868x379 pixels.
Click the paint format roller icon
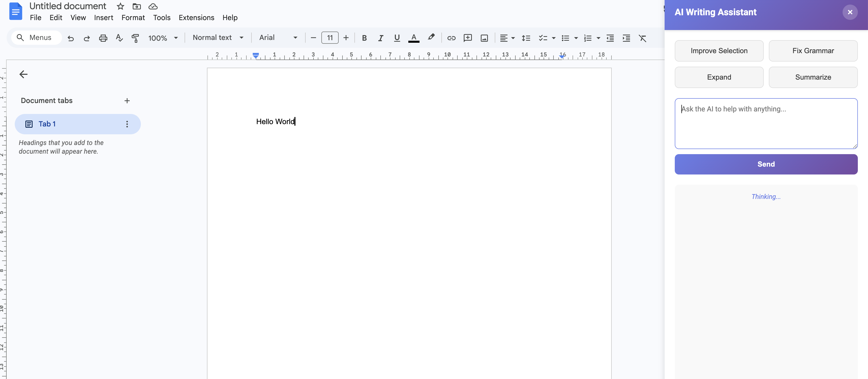pyautogui.click(x=135, y=38)
